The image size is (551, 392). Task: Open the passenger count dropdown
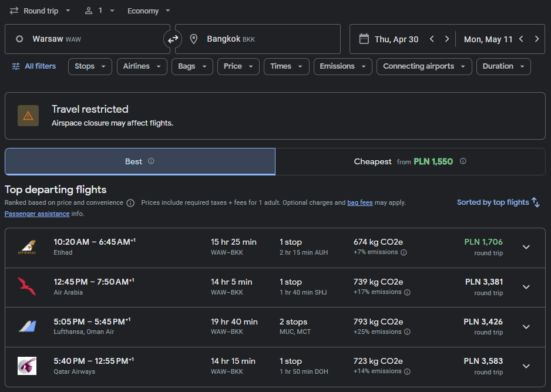pyautogui.click(x=100, y=11)
